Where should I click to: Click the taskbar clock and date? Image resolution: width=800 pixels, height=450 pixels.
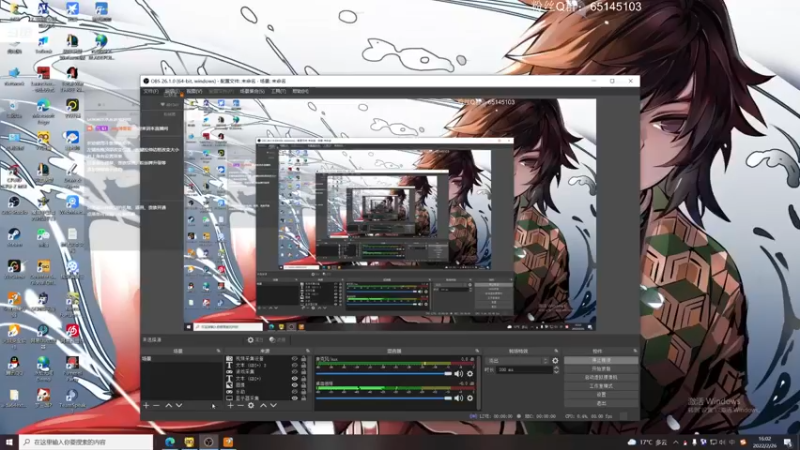pos(765,442)
